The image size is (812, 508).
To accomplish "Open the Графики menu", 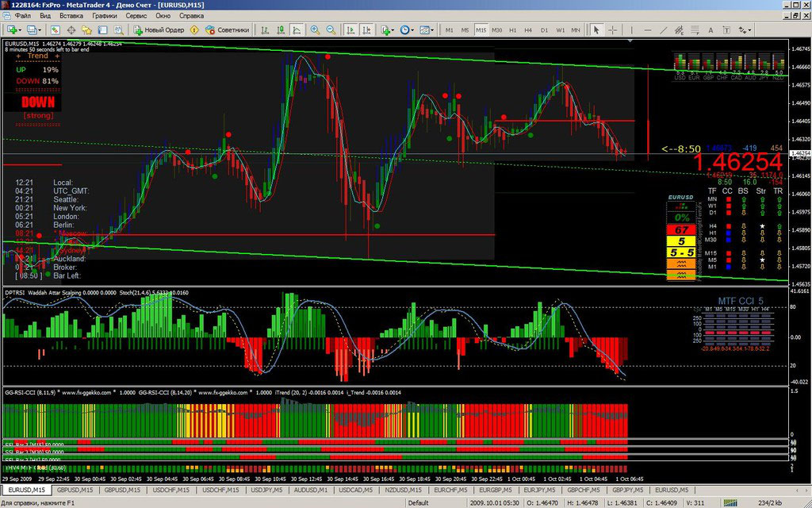I will pos(105,16).
